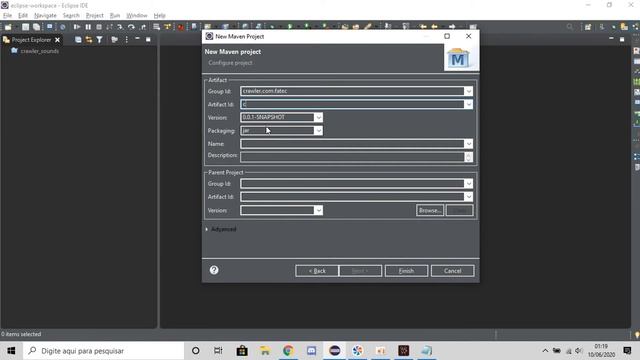The height and width of the screenshot is (360, 640).
Task: Open the Microsoft Store taskbar icon
Action: coord(242,351)
